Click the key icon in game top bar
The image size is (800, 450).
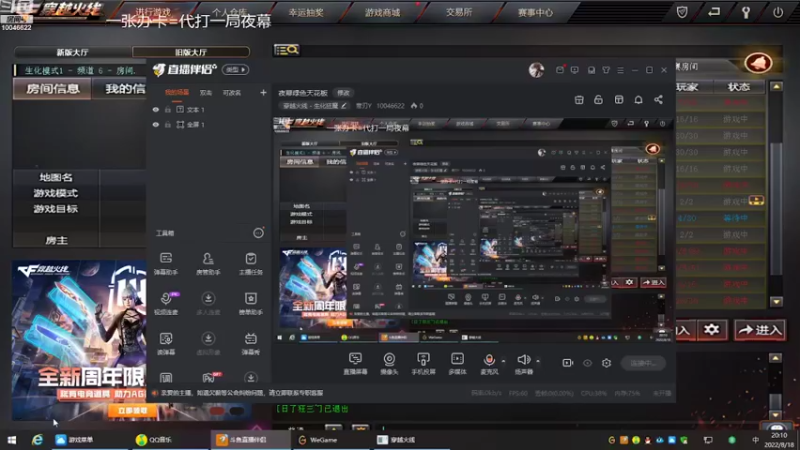746,12
